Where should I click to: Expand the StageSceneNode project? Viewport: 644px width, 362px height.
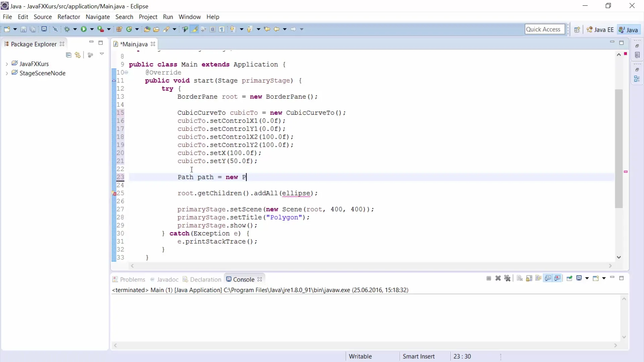7,73
